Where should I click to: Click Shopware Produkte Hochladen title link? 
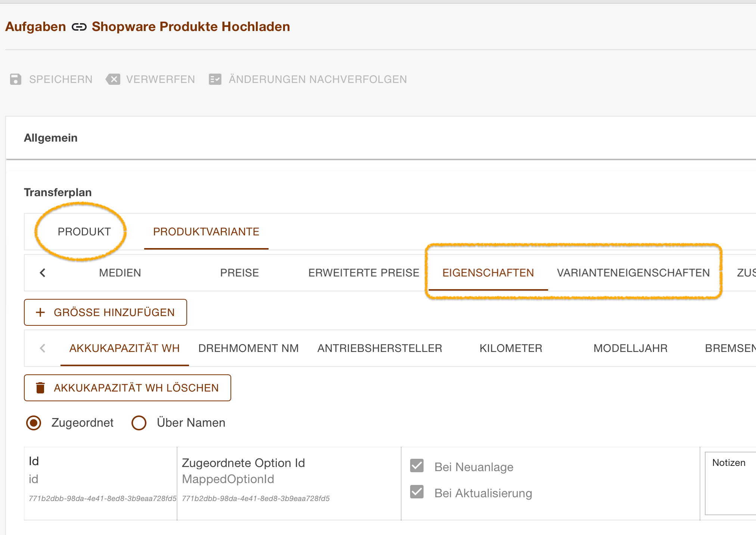191,27
